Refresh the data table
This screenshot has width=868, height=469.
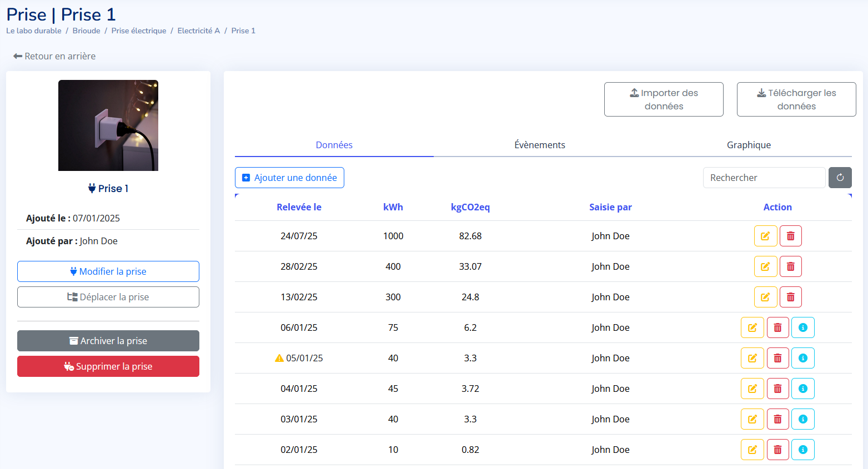click(x=840, y=178)
